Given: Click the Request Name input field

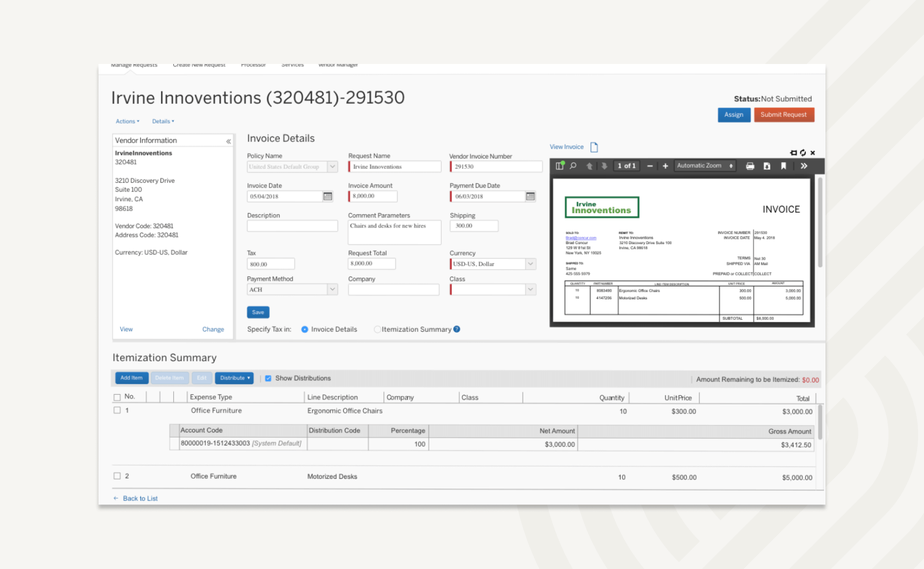Looking at the screenshot, I should [x=395, y=167].
